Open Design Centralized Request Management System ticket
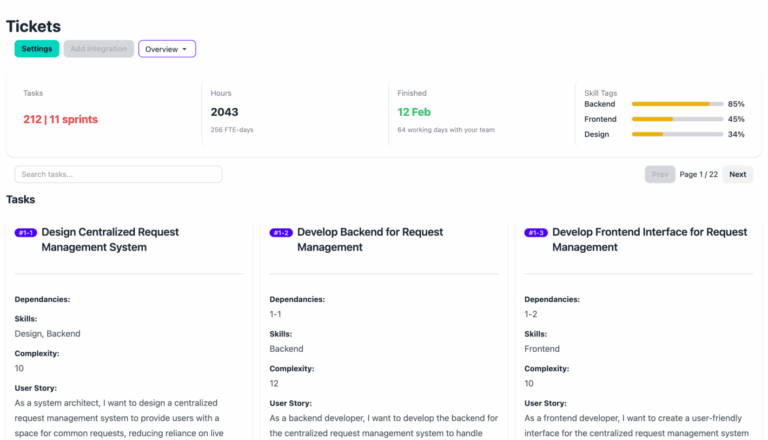Viewport: 768px width, 440px height. point(110,239)
